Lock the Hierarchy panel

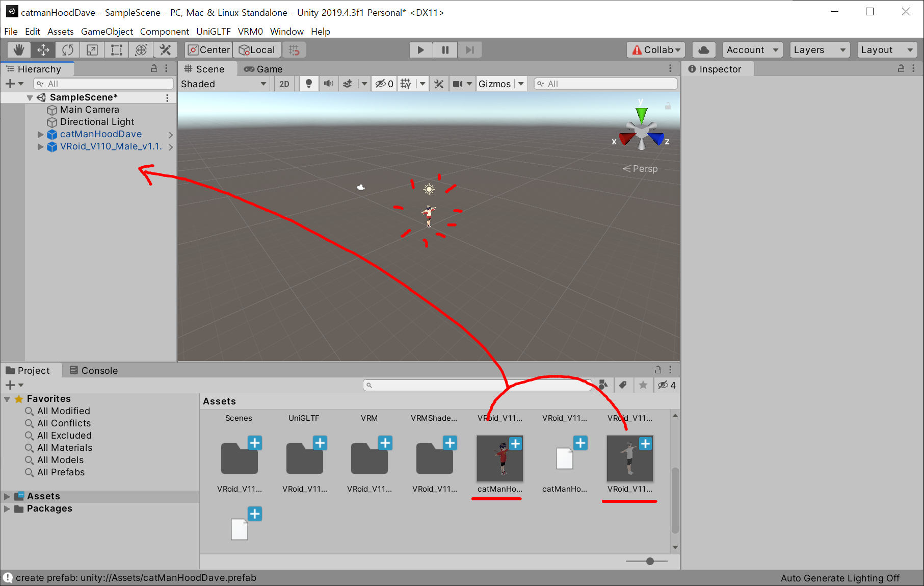point(154,68)
